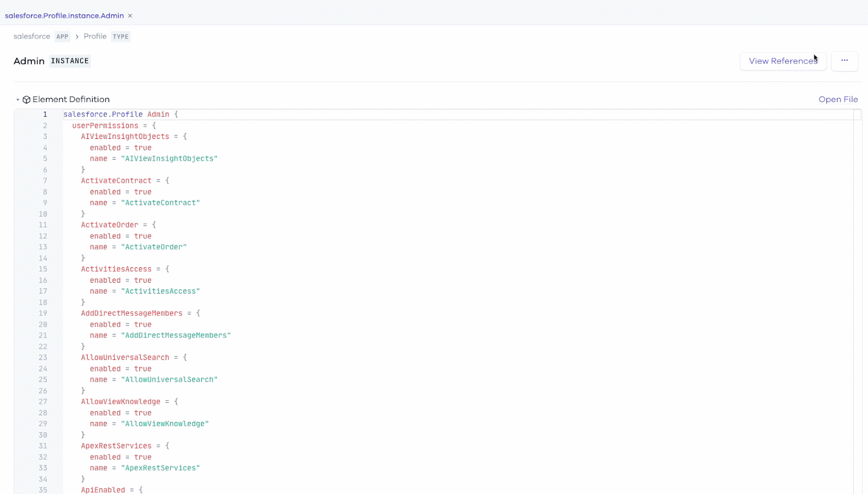Place cursor on ActivateContract block header

coord(116,181)
